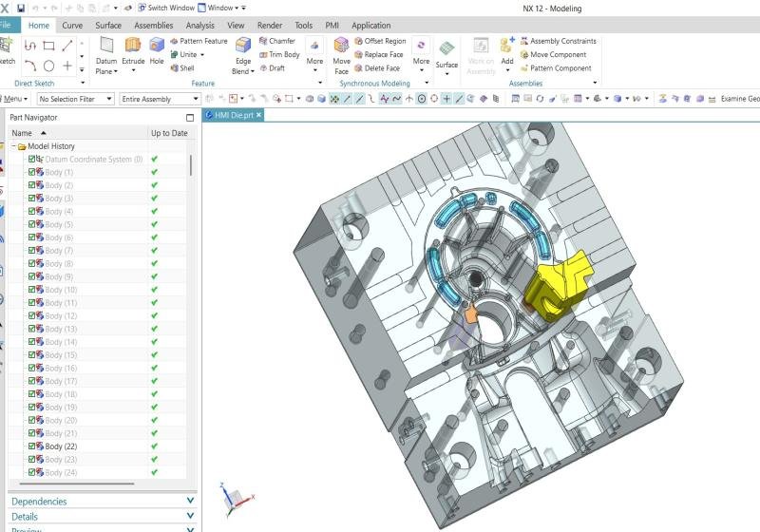Toggle Datum Coordinate System checkbox
This screenshot has width=760, height=532.
[x=31, y=160]
